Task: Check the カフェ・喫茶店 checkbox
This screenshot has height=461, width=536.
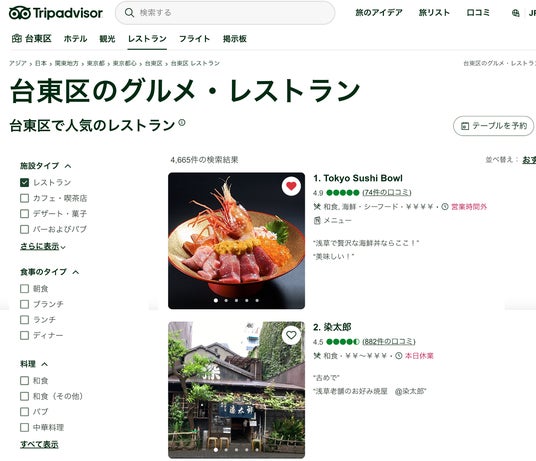Action: point(24,198)
